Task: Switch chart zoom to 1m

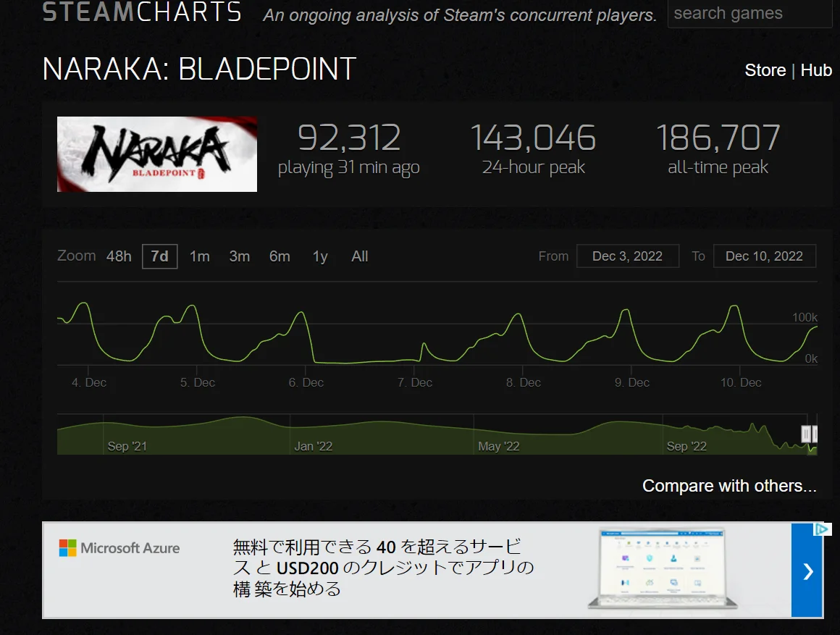Action: (x=199, y=256)
